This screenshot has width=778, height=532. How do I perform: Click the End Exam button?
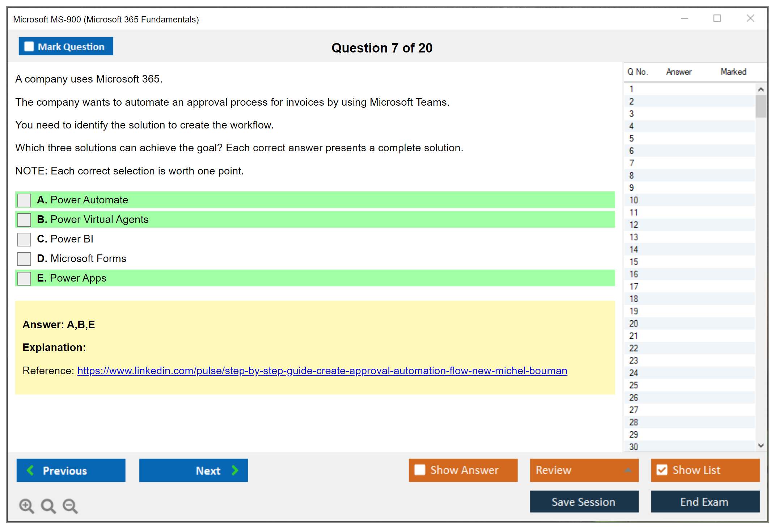click(705, 502)
